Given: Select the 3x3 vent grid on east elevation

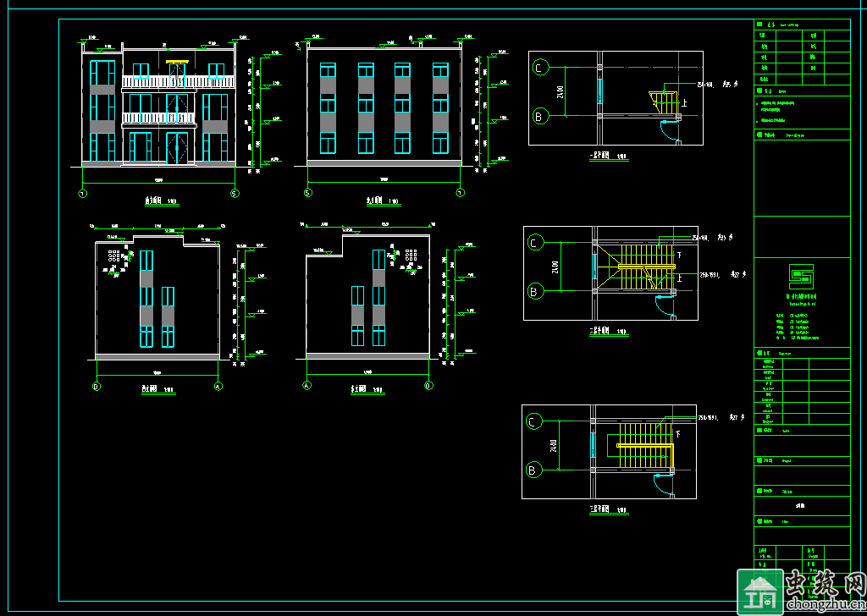Looking at the screenshot, I should [411, 255].
